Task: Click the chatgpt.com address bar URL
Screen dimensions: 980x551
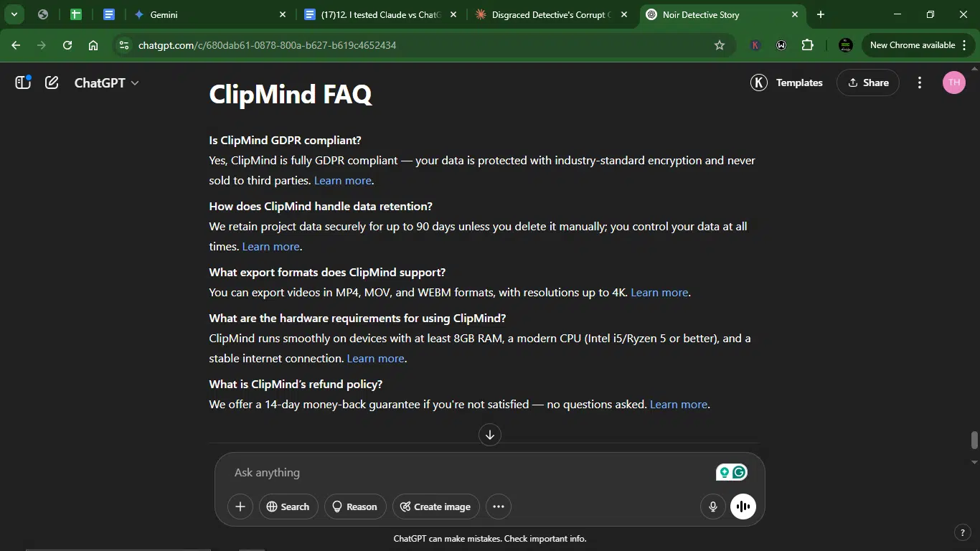Action: tap(267, 45)
